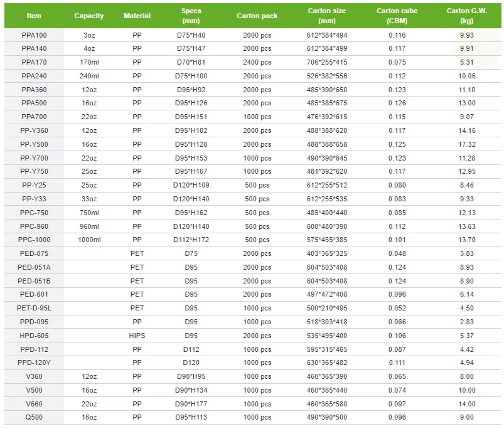Click the Carton cube (CBM) header
Screen dimensions: 504x429
[x=397, y=16]
